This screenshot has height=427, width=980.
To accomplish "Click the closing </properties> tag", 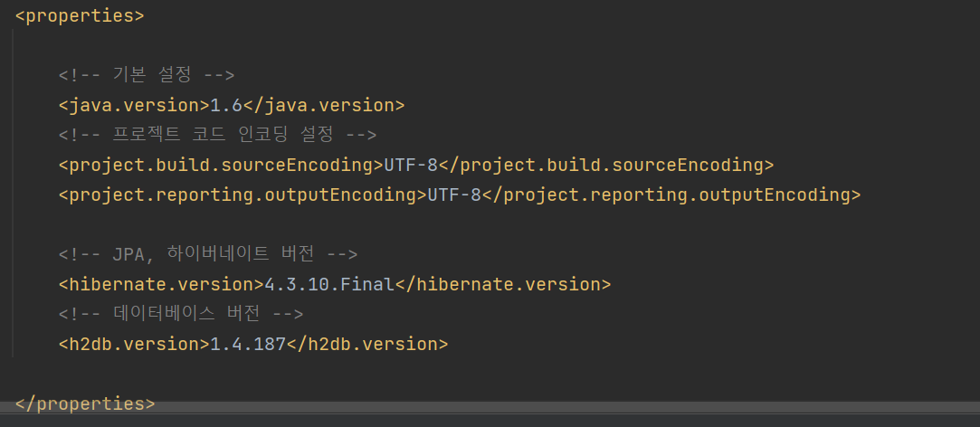I will (85, 403).
